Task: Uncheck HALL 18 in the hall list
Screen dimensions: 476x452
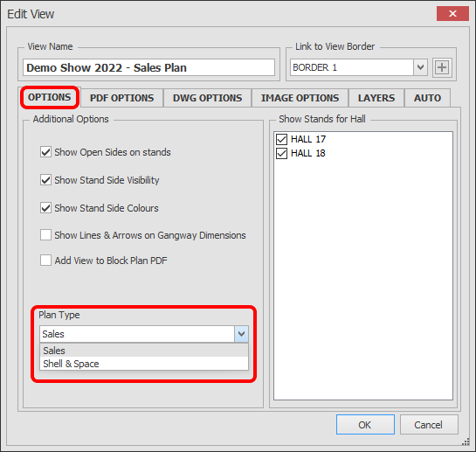Action: pyautogui.click(x=281, y=153)
